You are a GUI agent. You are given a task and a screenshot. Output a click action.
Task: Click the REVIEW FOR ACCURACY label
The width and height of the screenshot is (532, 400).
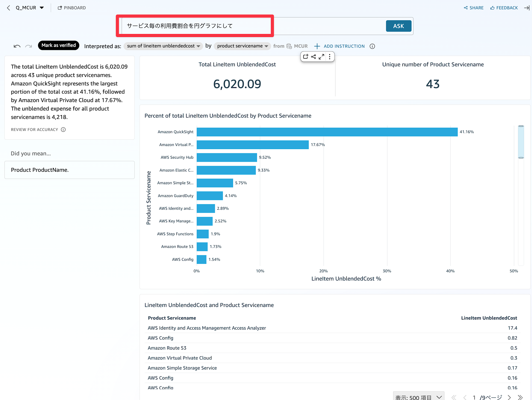(x=34, y=129)
